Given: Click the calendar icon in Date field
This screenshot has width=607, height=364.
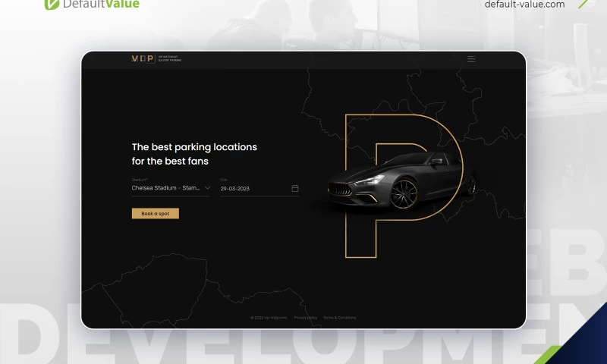Looking at the screenshot, I should click(x=295, y=188).
